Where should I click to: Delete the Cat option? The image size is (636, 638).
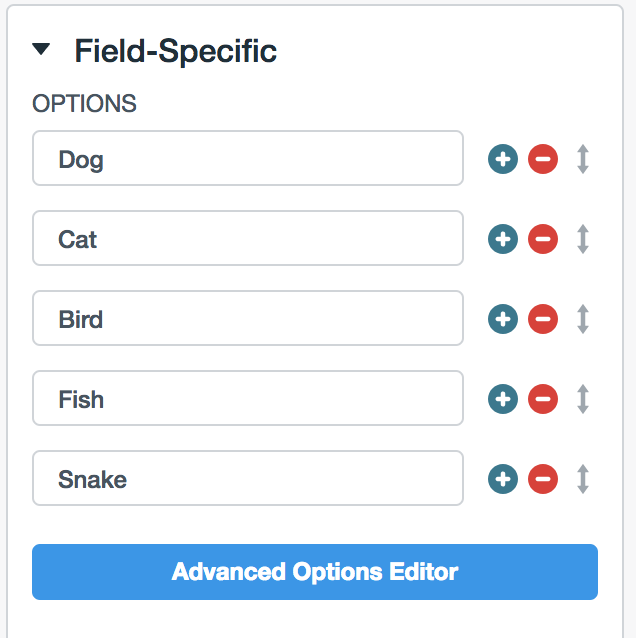[543, 239]
